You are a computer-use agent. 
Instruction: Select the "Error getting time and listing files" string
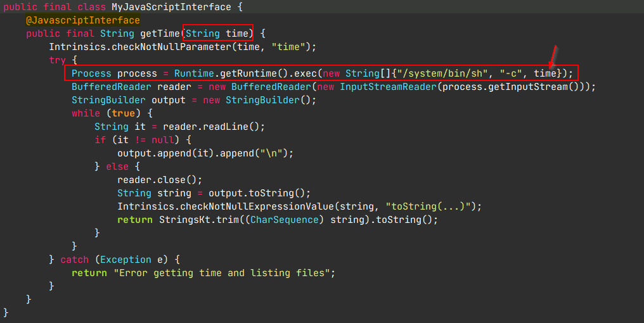tap(222, 273)
